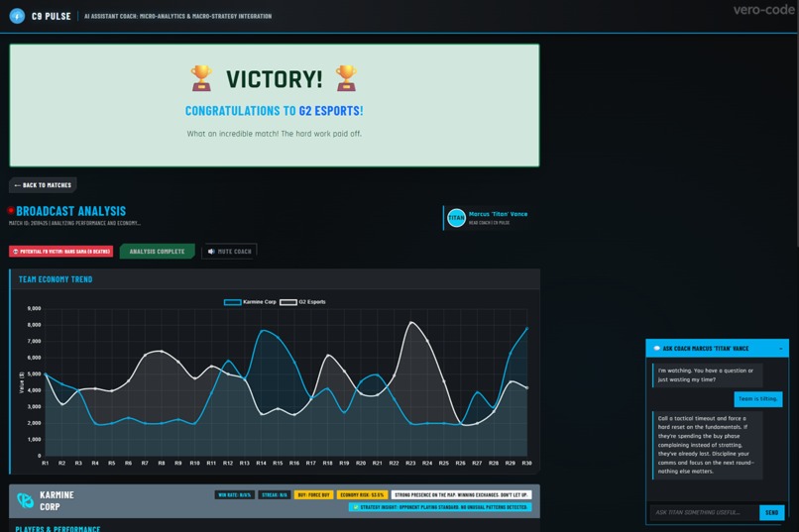
Task: Send the chat message with Send button
Action: [771, 512]
